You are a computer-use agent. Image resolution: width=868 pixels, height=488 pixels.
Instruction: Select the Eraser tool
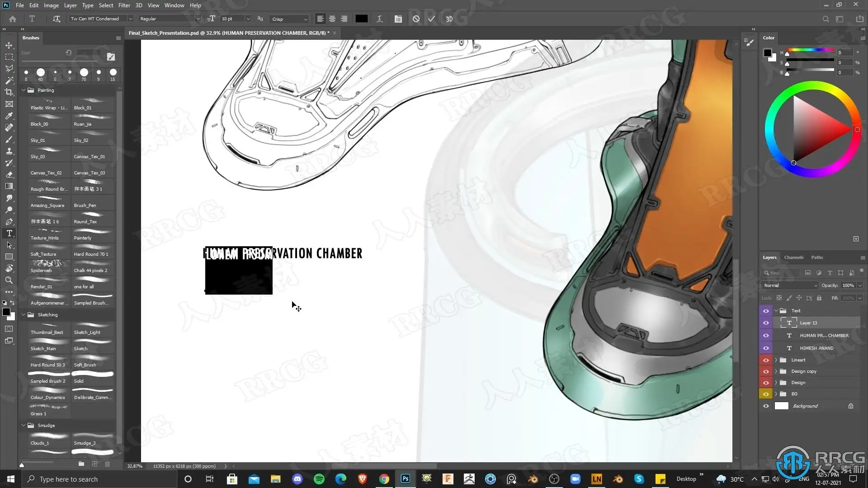pyautogui.click(x=9, y=174)
